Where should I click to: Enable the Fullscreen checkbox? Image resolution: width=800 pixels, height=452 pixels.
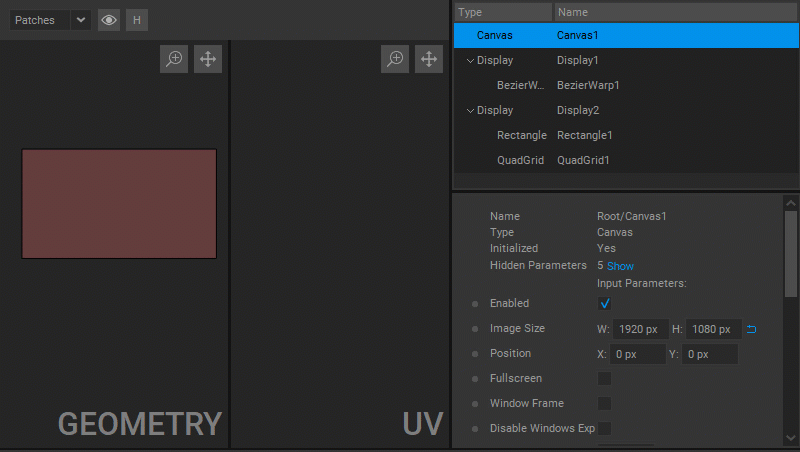point(605,379)
